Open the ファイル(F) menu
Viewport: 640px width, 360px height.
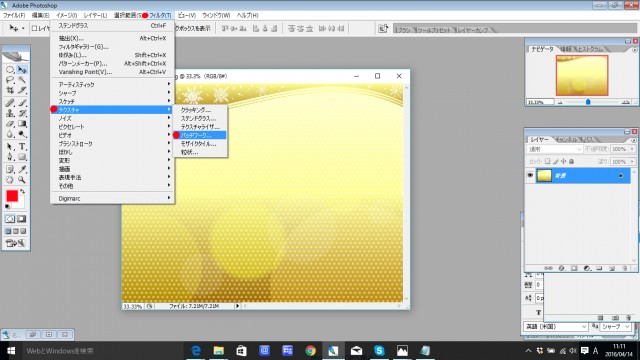point(14,15)
